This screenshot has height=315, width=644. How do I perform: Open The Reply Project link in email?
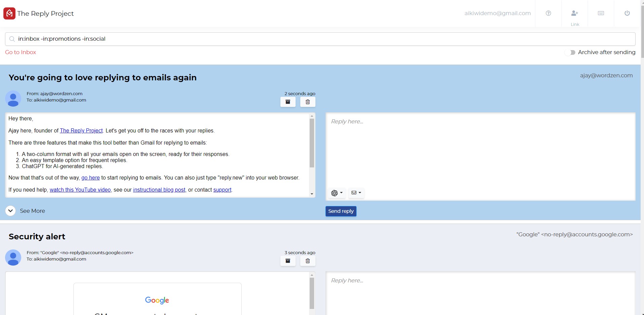coord(81,130)
